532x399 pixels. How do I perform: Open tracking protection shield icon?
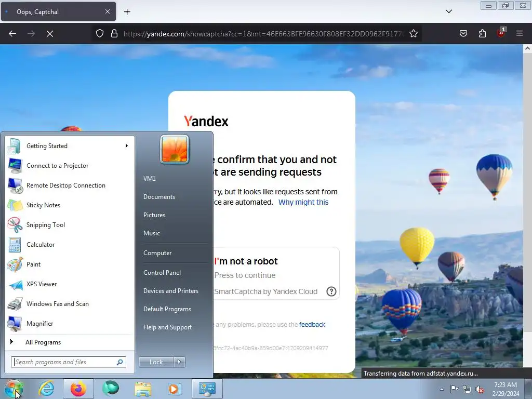pyautogui.click(x=99, y=34)
